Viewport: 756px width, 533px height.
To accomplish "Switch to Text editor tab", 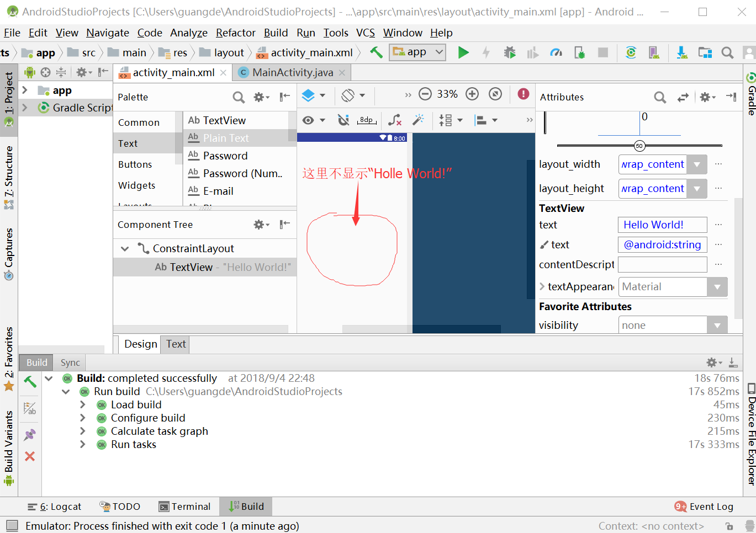I will pos(176,344).
